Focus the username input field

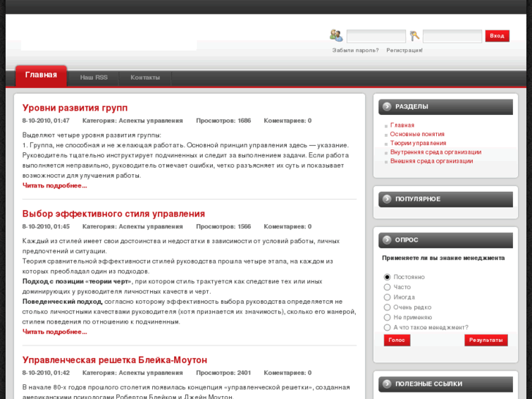[376, 36]
